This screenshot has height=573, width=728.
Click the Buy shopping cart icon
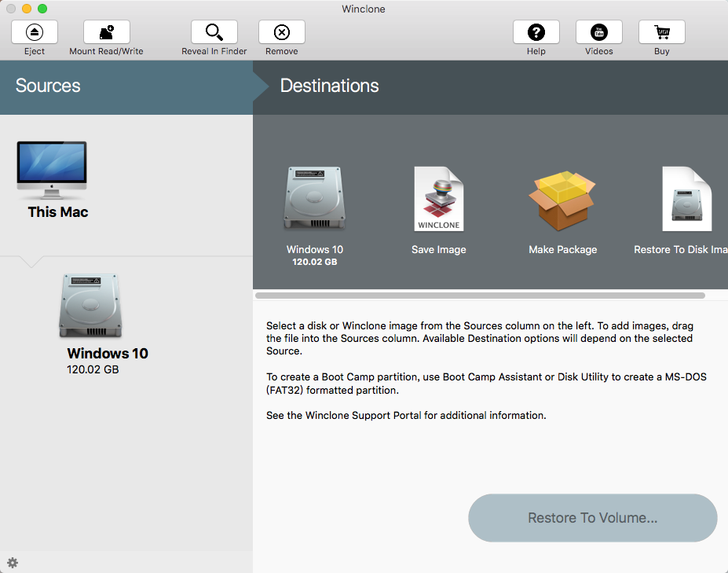(x=661, y=32)
